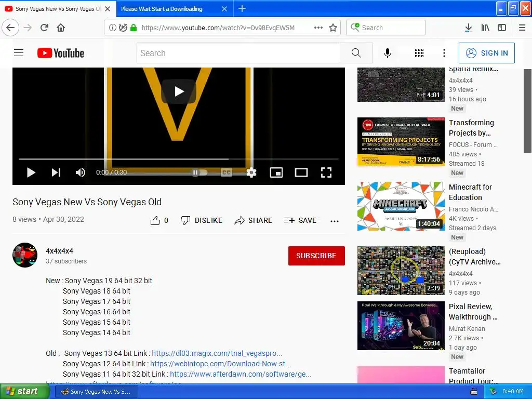Bookmark this page with the star icon
532x399 pixels.
point(333,28)
